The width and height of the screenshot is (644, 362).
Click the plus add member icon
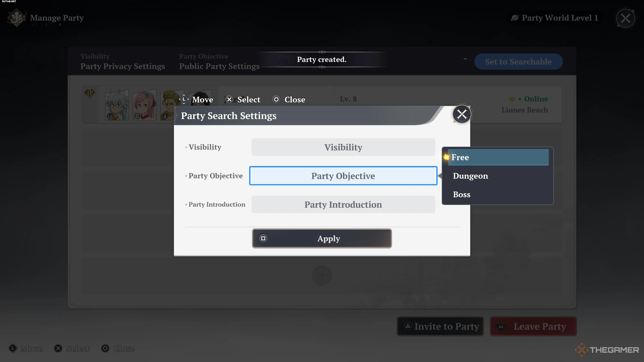pyautogui.click(x=322, y=275)
